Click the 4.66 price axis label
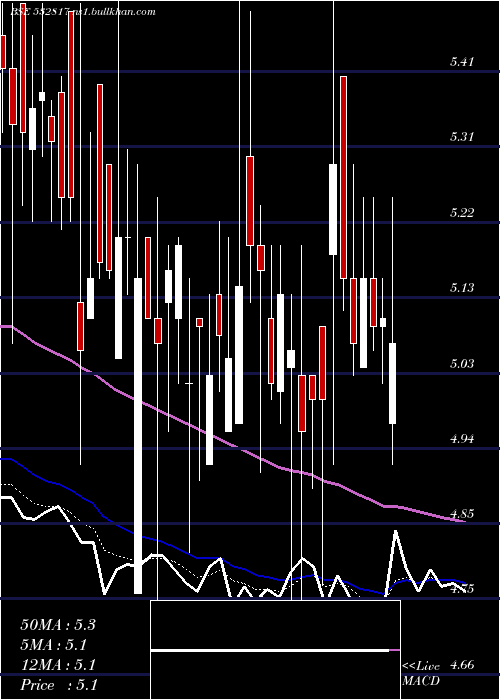 pyautogui.click(x=462, y=665)
